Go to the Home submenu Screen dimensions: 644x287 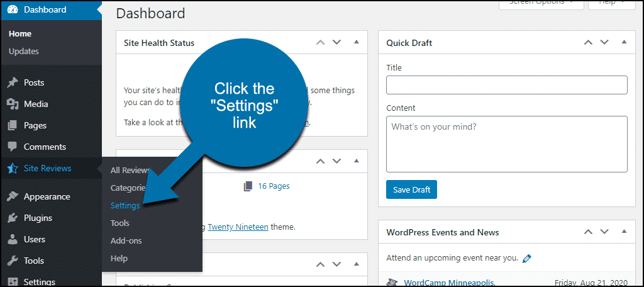click(20, 34)
